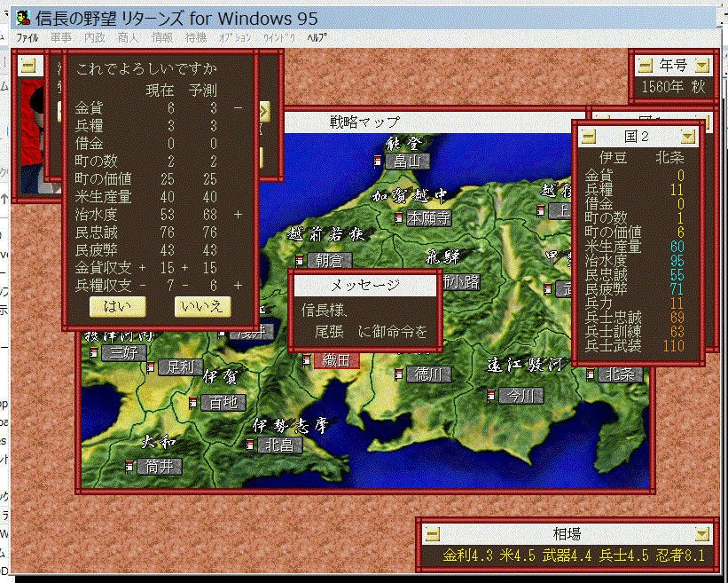Click the 畠山 clan flag icon

click(x=378, y=162)
